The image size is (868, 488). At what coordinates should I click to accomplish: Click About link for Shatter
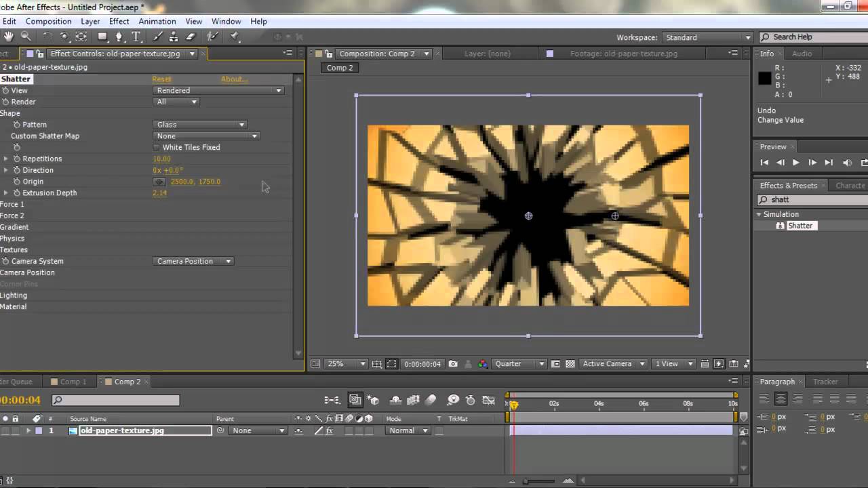click(234, 79)
